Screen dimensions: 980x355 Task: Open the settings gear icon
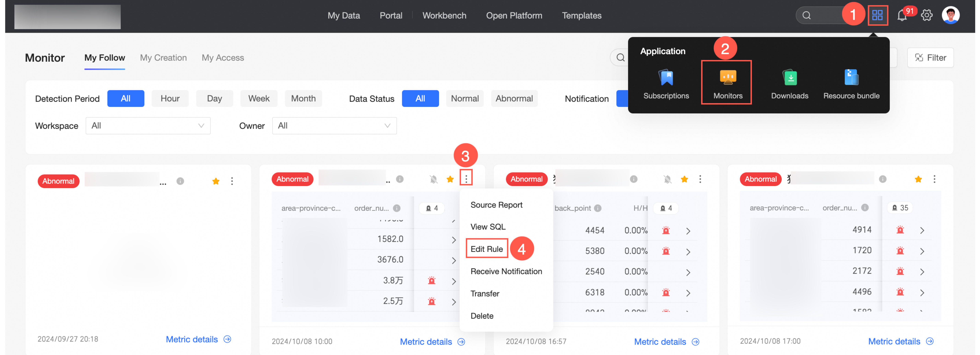[x=926, y=16]
